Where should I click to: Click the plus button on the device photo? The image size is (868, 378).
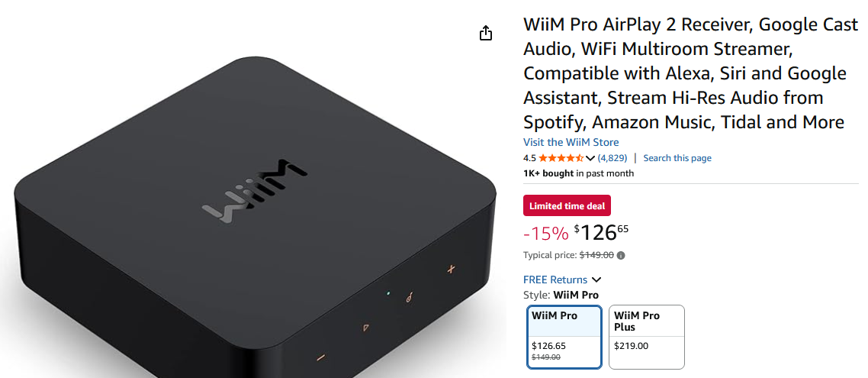451,270
